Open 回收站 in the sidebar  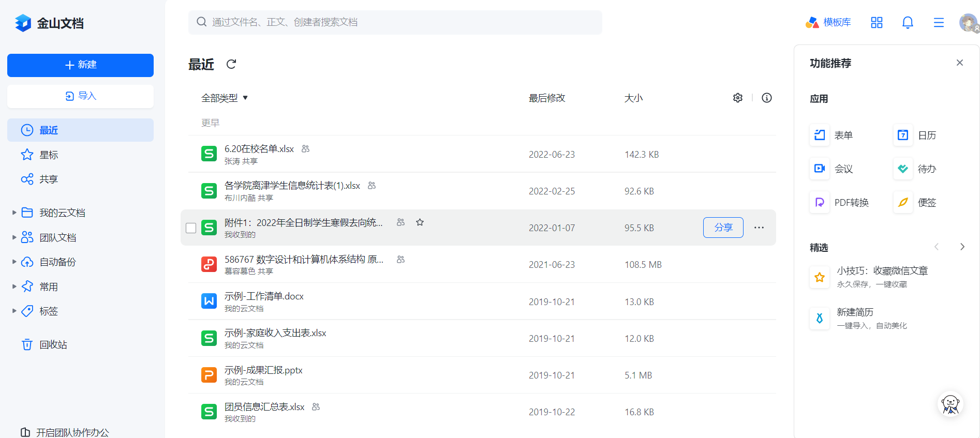click(53, 344)
